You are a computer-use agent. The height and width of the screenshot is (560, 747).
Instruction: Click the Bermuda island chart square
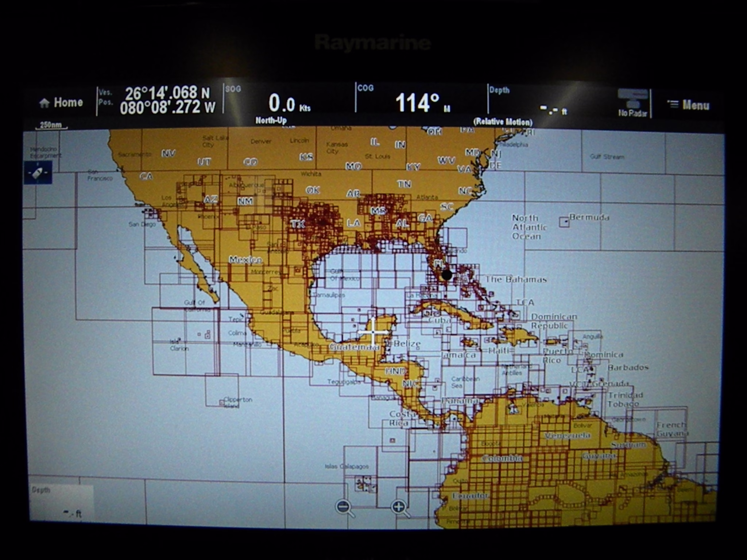pos(564,222)
